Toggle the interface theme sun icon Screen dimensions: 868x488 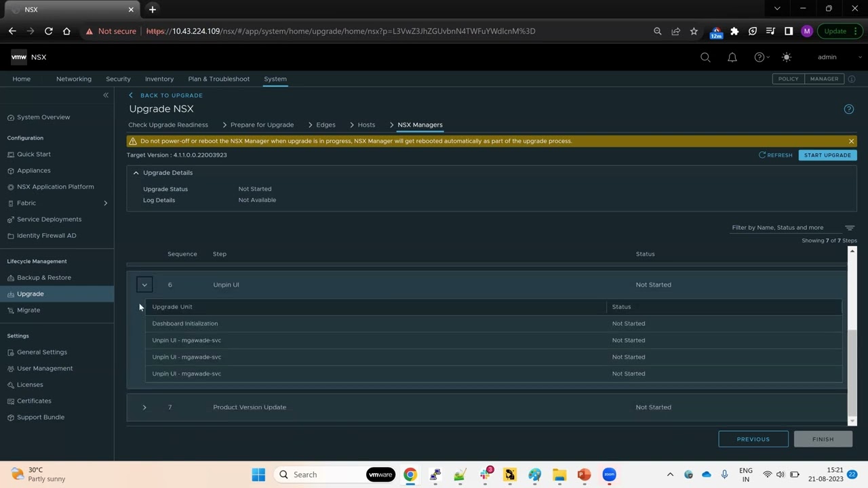tap(786, 57)
